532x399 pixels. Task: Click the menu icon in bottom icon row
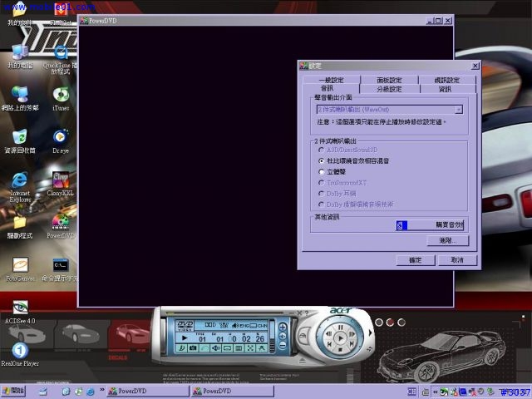239,348
